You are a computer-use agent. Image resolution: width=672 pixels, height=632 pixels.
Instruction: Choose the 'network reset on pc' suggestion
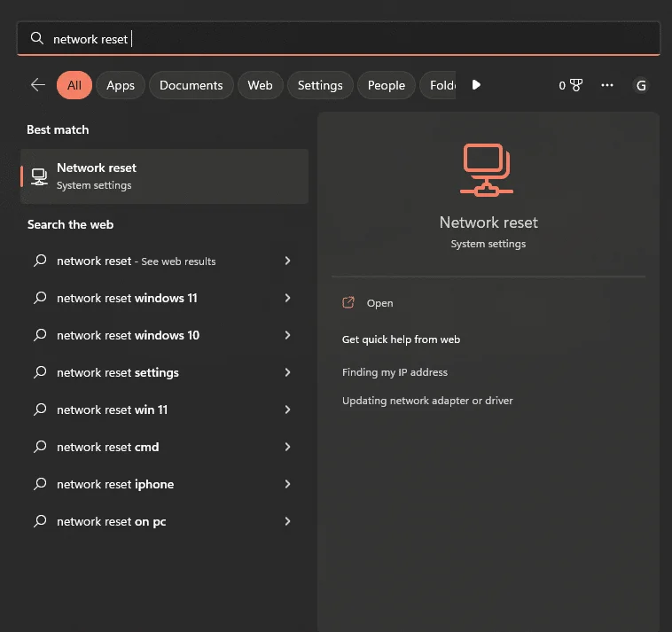[x=112, y=522]
